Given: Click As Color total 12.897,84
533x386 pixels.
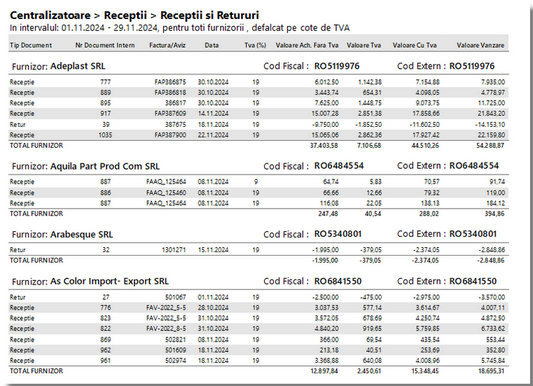Looking at the screenshot, I should pyautogui.click(x=324, y=371).
